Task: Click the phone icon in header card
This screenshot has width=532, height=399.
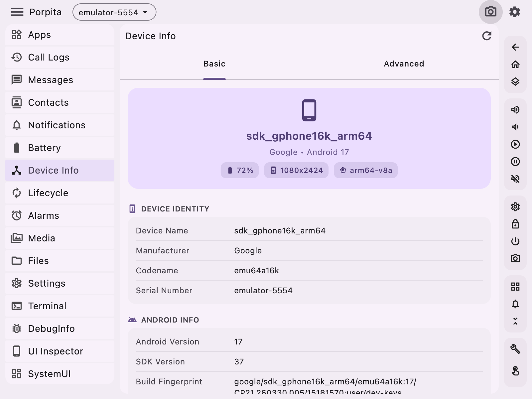Action: (x=309, y=110)
